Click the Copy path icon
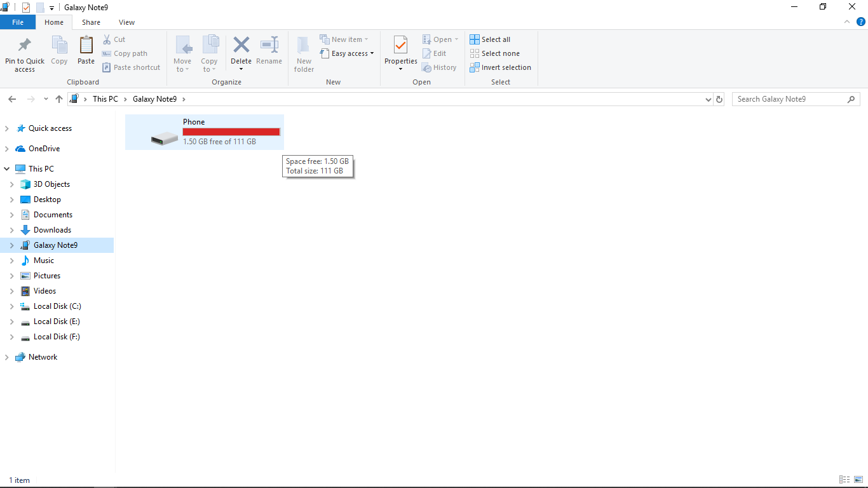Viewport: 868px width, 488px height. point(107,53)
